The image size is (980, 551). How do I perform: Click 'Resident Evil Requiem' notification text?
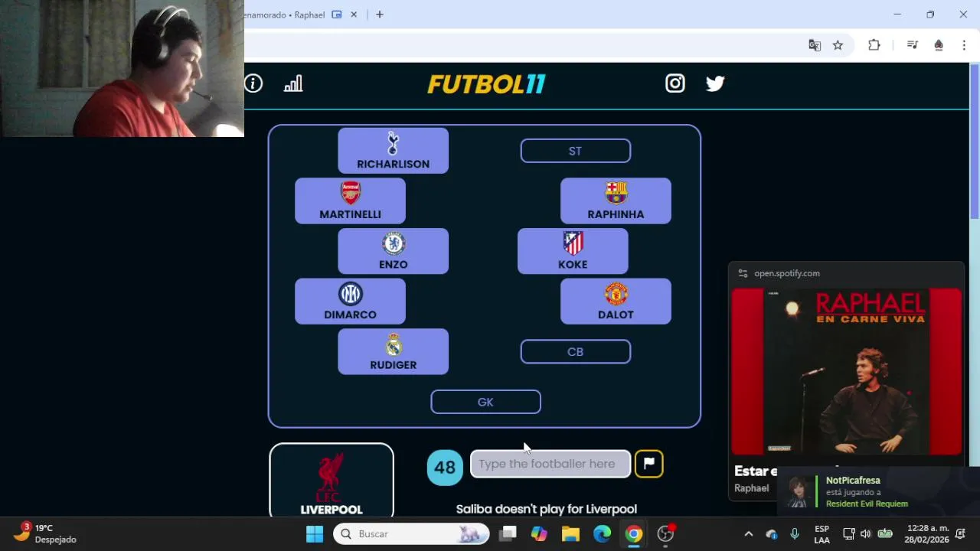pos(867,504)
